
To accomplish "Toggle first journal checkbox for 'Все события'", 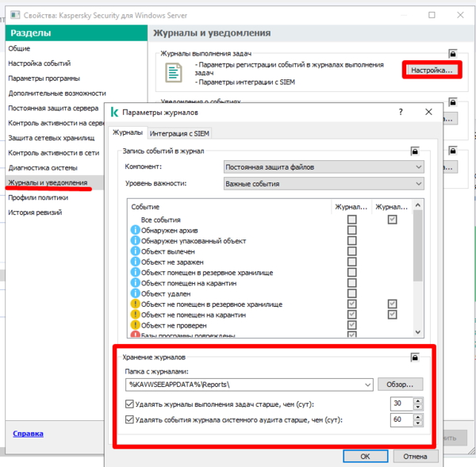I will tap(351, 220).
